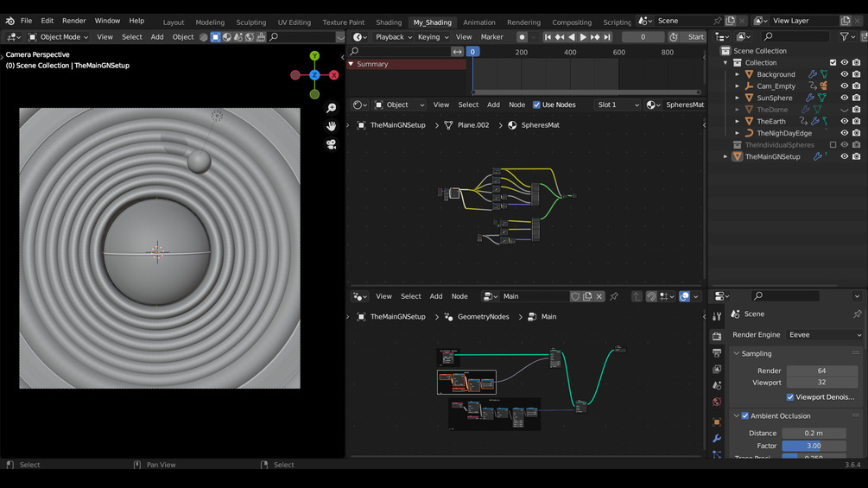This screenshot has width=868, height=488.
Task: Disable the Ambient Occlusion checkbox
Action: point(745,416)
